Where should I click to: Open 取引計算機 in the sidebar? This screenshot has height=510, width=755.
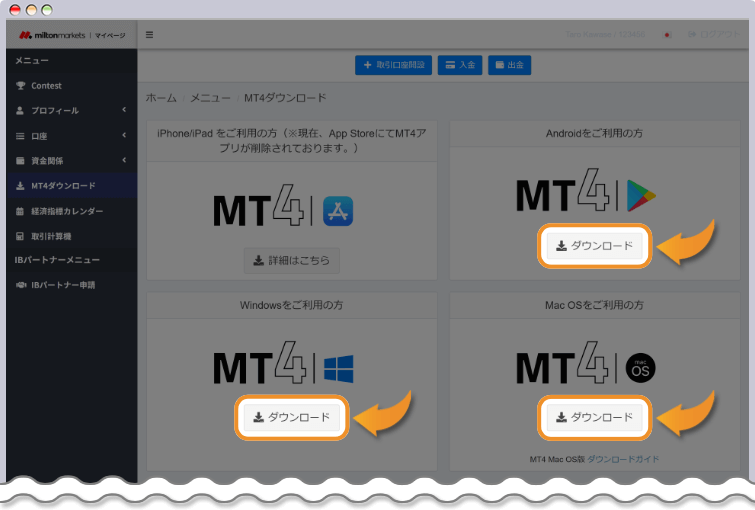[72, 236]
